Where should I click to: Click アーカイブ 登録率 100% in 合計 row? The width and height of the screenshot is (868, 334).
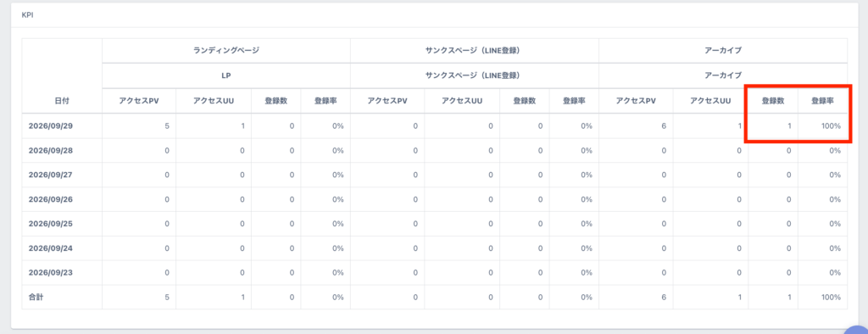tap(832, 297)
